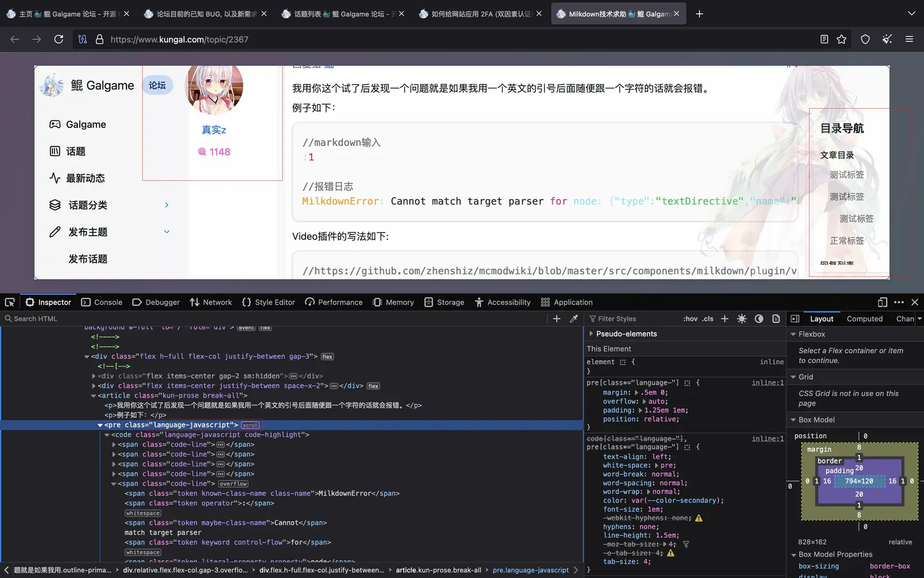This screenshot has height=578, width=924.
Task: Switch to 如何给网站应用 2FA browser tab
Action: pyautogui.click(x=480, y=14)
